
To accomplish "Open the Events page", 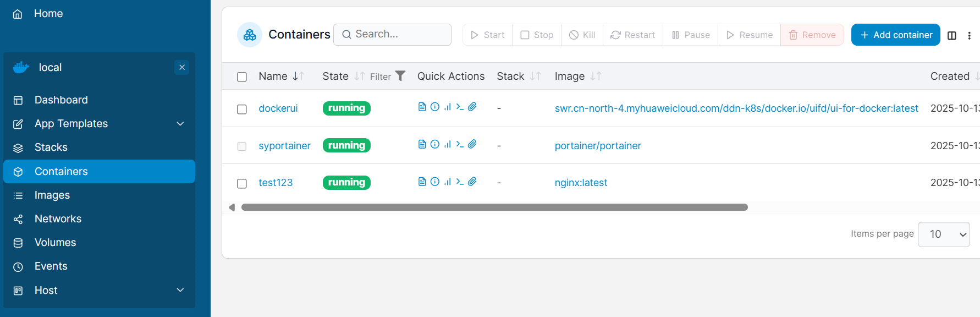I will [99, 266].
